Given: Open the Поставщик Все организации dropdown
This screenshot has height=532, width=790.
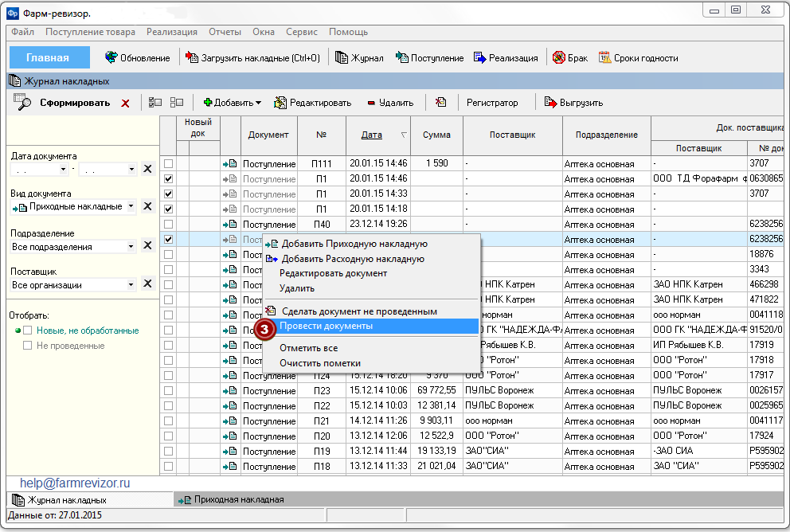Looking at the screenshot, I should tap(131, 285).
